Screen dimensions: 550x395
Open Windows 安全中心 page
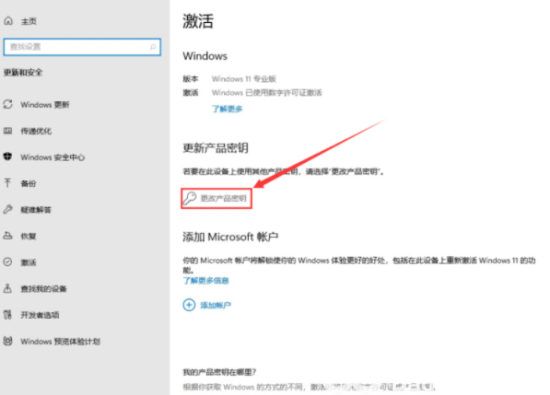click(53, 157)
